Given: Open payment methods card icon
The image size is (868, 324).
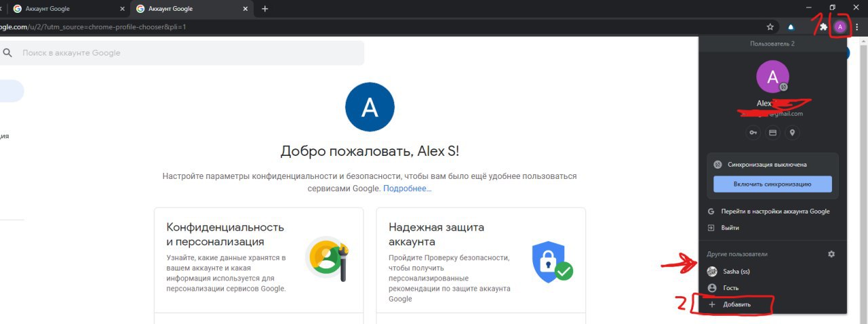Looking at the screenshot, I should 772,133.
